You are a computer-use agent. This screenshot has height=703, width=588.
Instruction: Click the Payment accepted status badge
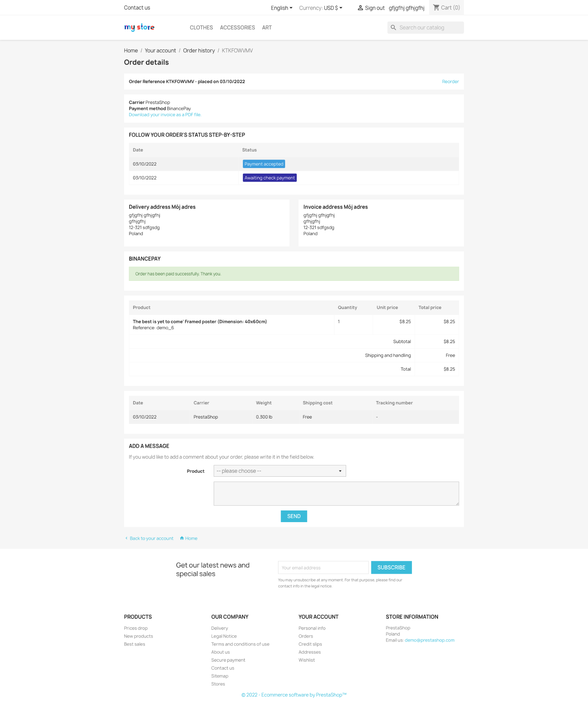click(x=264, y=164)
